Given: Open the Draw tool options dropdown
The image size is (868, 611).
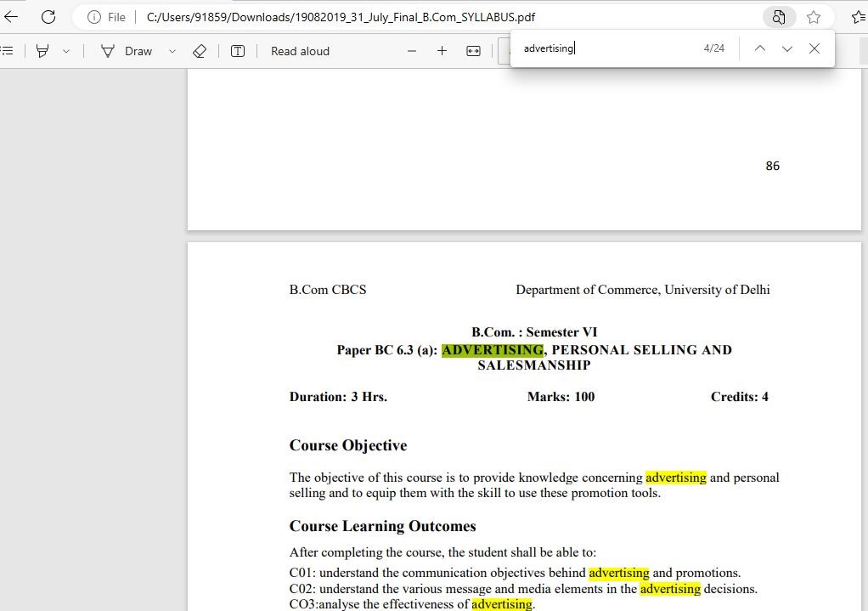Looking at the screenshot, I should pos(172,51).
